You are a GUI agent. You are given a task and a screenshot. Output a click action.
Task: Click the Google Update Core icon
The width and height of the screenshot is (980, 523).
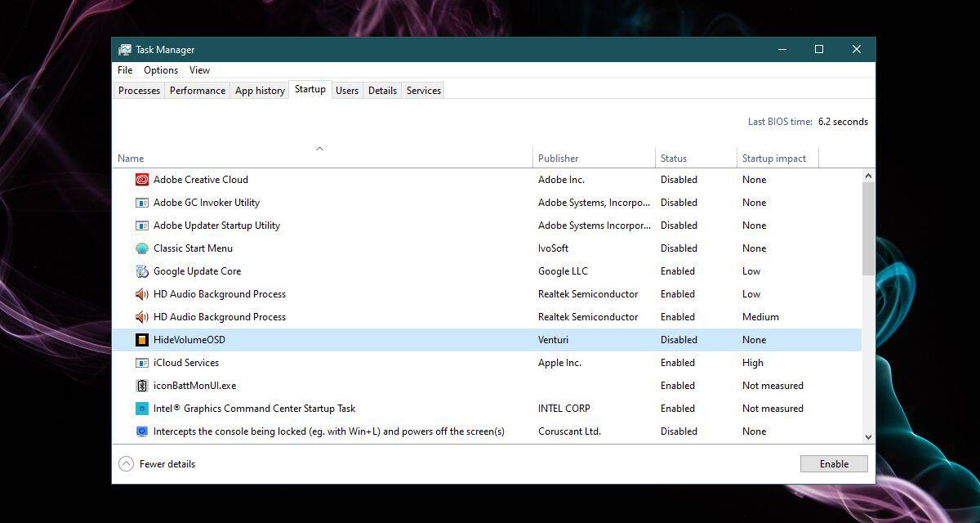pyautogui.click(x=142, y=271)
